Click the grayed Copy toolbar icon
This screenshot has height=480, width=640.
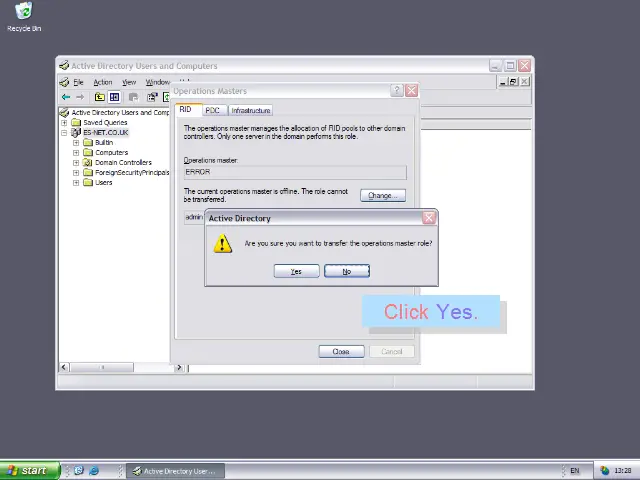(x=133, y=97)
